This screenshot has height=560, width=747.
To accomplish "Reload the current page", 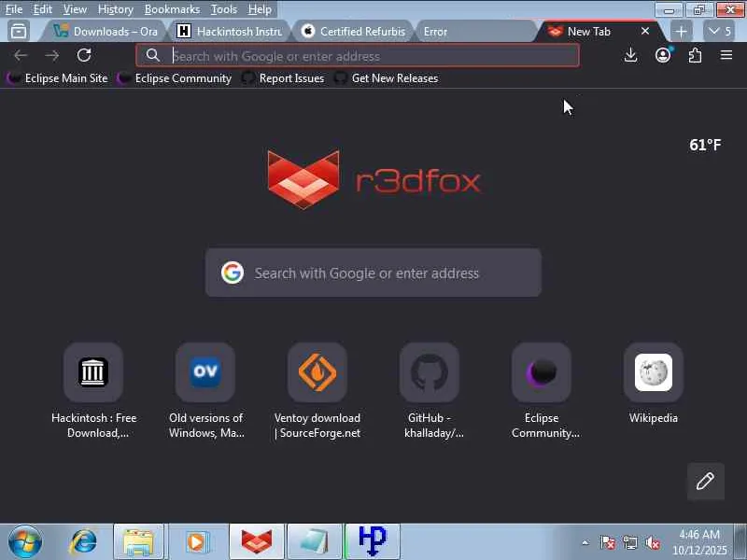I will pos(84,55).
